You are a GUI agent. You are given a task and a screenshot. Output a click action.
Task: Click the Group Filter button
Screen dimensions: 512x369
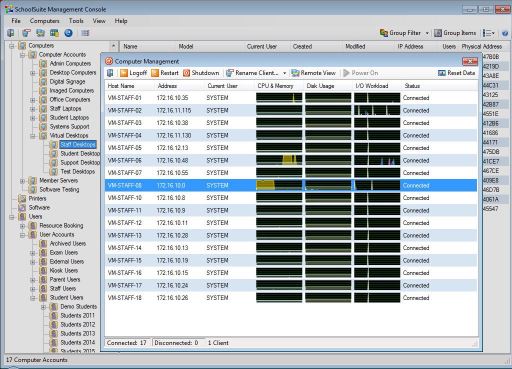click(x=400, y=33)
